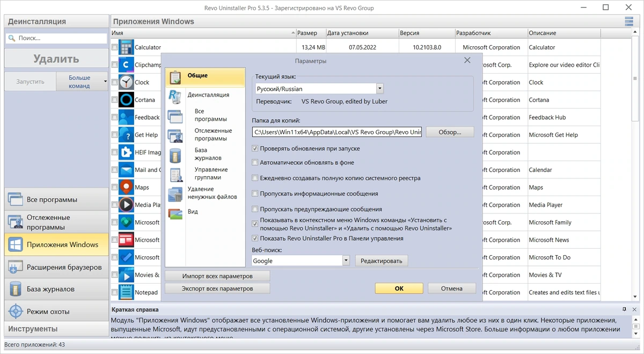Click the База журналов cylinder icon in dialog

tap(175, 155)
